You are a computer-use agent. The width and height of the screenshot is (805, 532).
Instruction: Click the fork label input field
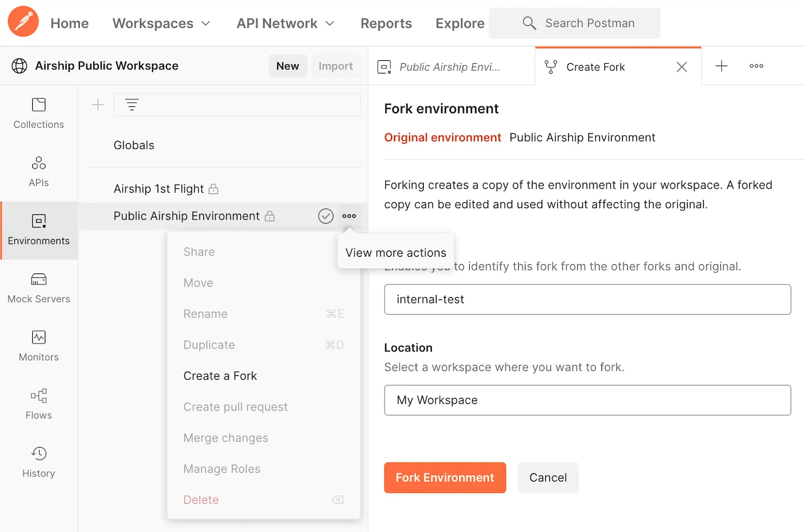(587, 299)
